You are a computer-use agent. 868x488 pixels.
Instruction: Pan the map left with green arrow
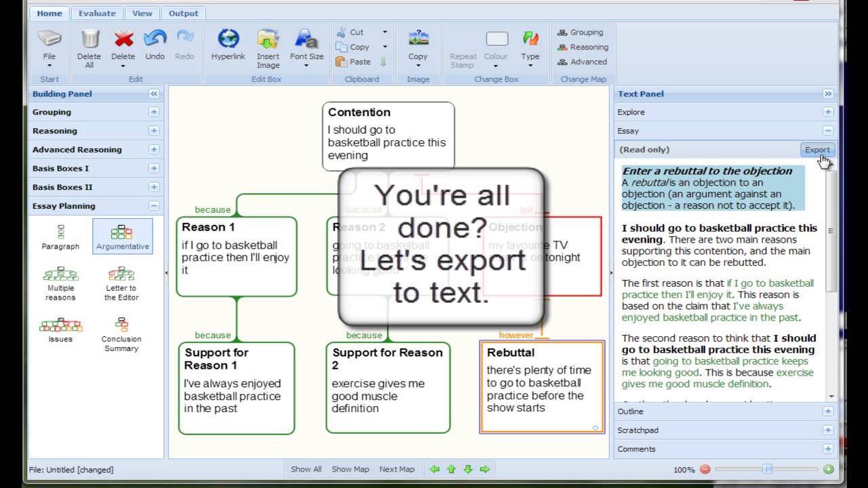(435, 469)
